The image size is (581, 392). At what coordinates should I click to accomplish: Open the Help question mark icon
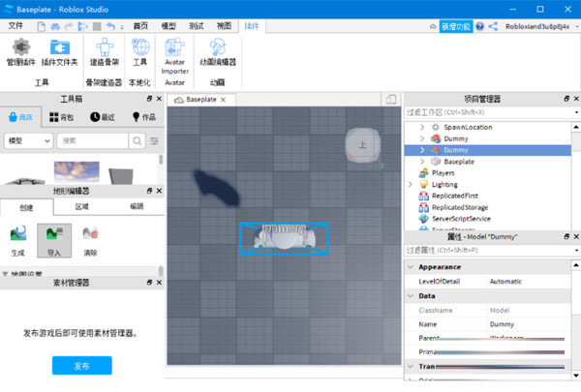point(480,26)
